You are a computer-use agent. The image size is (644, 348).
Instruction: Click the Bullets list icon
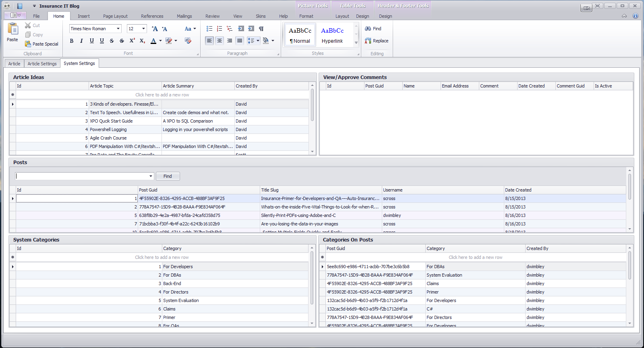209,29
